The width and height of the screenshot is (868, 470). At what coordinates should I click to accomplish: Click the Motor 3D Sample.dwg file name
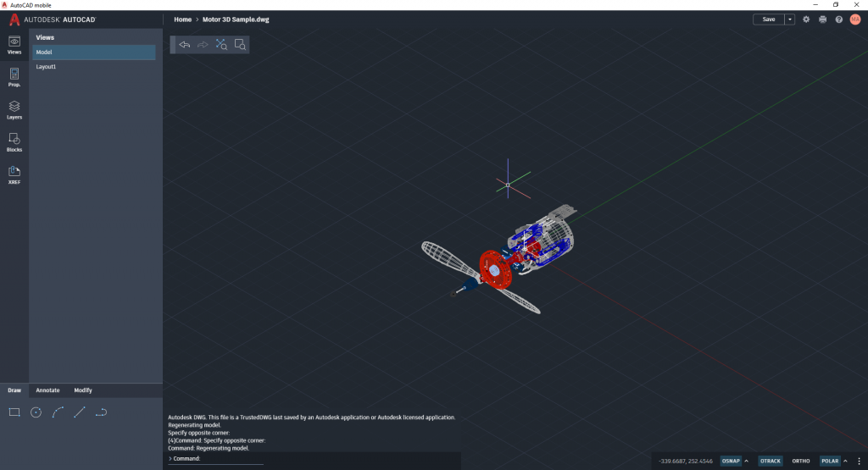pyautogui.click(x=236, y=19)
